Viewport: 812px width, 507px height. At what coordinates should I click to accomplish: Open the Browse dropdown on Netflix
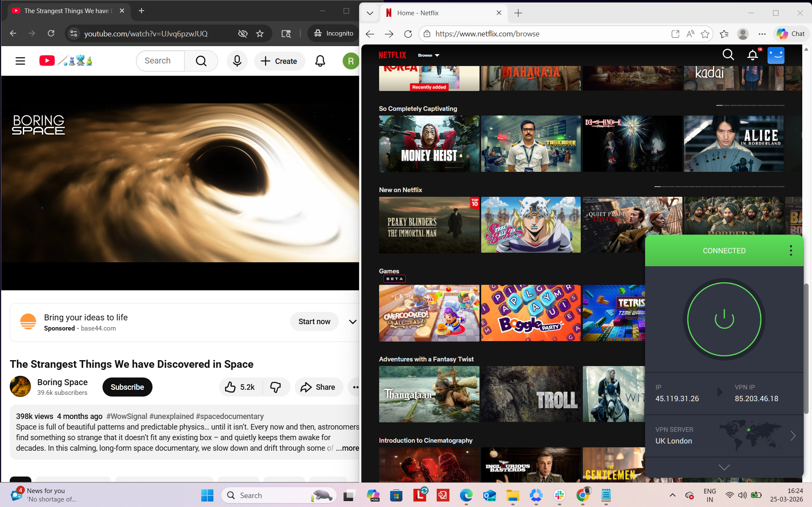tap(428, 55)
